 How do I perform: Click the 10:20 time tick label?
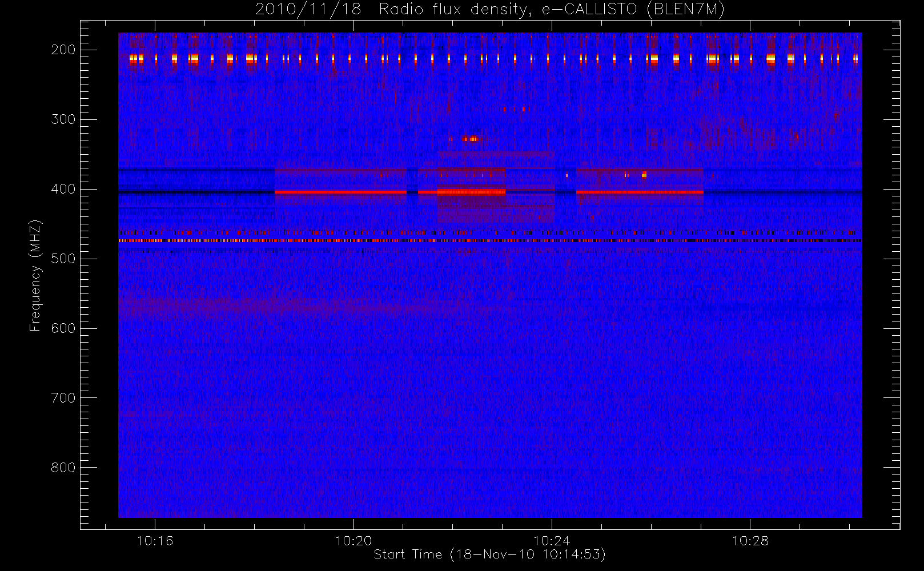pyautogui.click(x=353, y=541)
